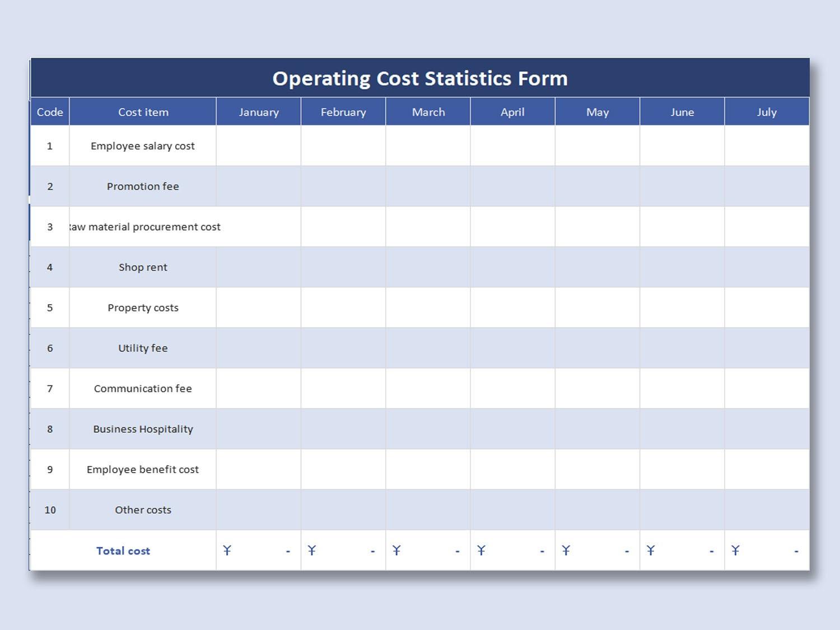Select the Shop rent cell
840x630 pixels.
pos(143,267)
